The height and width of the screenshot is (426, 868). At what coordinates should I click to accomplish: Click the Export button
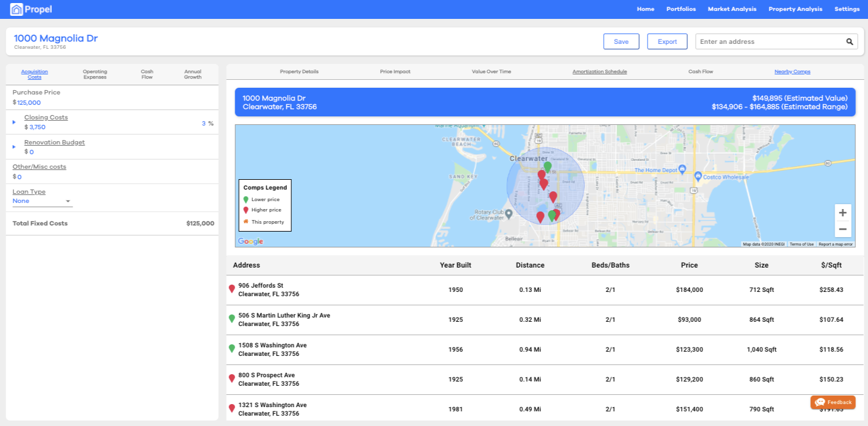pos(667,41)
